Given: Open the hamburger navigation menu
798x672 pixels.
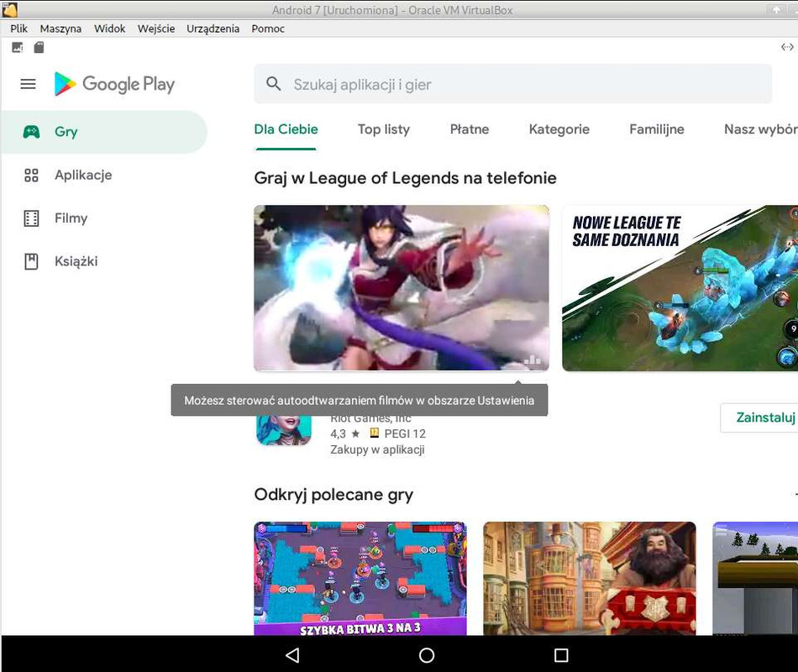Looking at the screenshot, I should pos(28,84).
